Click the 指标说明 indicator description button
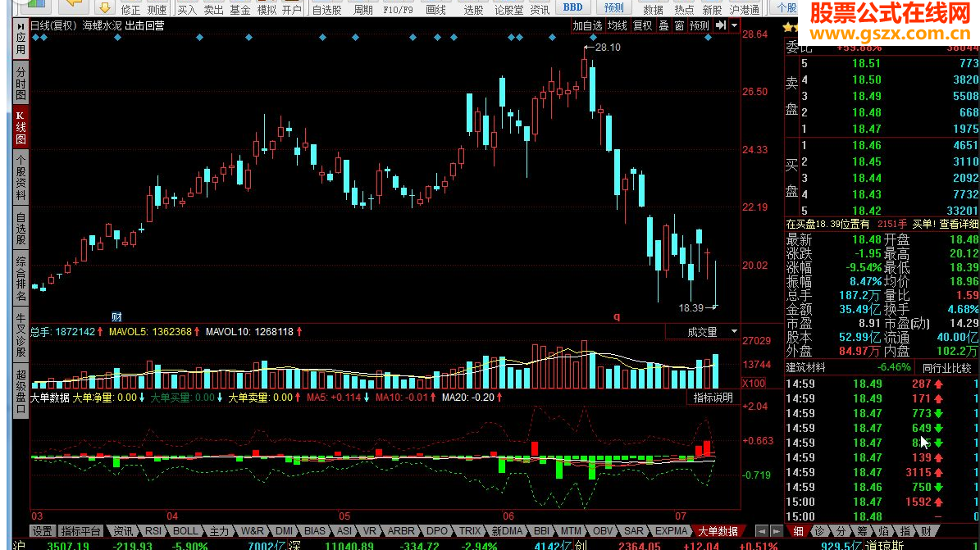The width and height of the screenshot is (980, 550). pos(713,398)
